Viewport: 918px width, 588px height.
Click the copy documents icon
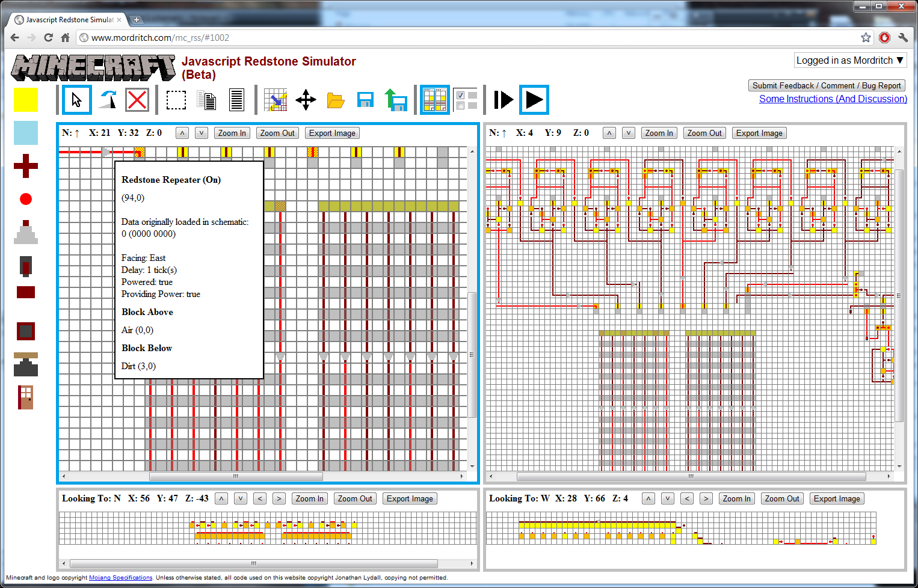point(206,100)
